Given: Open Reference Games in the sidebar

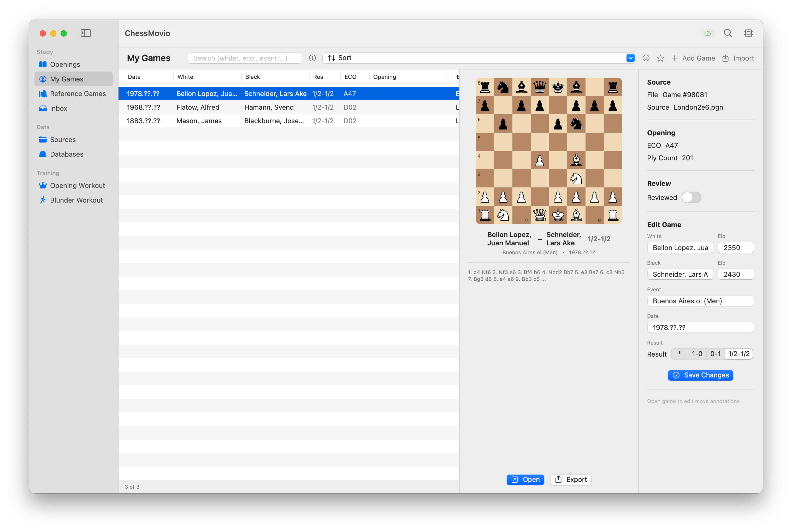Looking at the screenshot, I should 78,94.
